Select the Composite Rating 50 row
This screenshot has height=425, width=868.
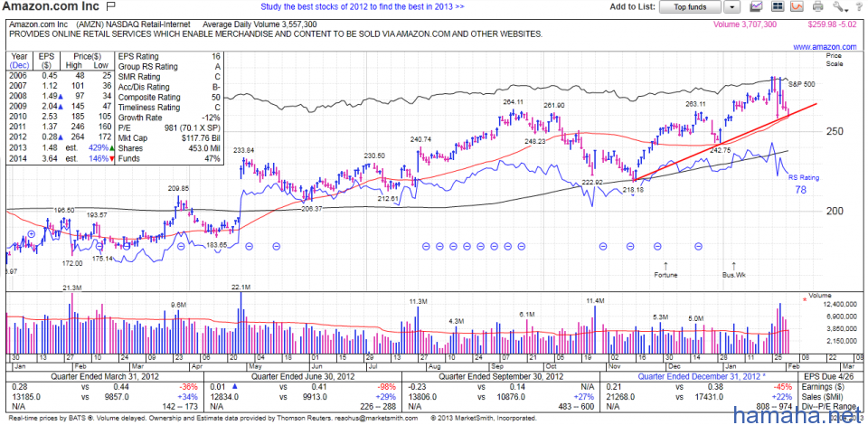click(x=169, y=98)
